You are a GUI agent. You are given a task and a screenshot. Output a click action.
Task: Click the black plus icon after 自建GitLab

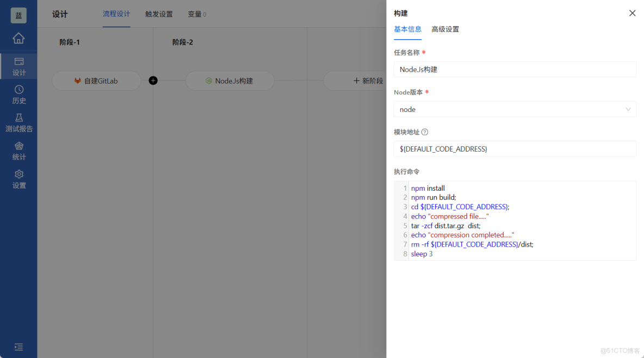[153, 80]
